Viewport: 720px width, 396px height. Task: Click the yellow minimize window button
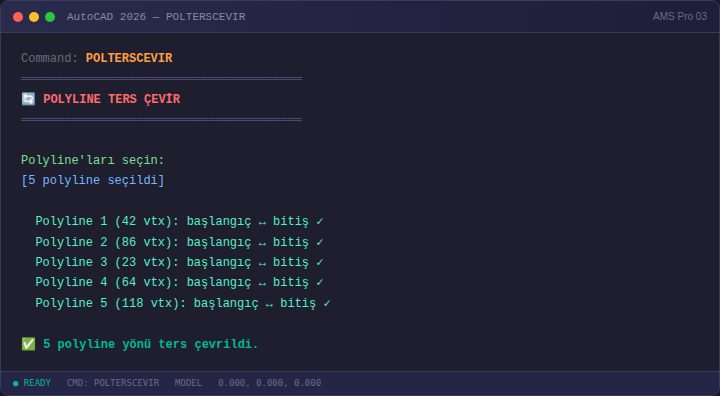point(34,17)
